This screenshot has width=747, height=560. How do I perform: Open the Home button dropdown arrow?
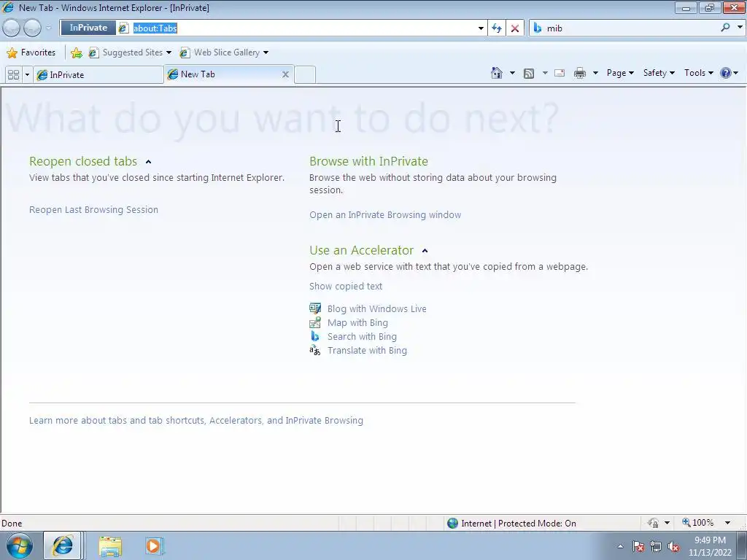point(512,73)
